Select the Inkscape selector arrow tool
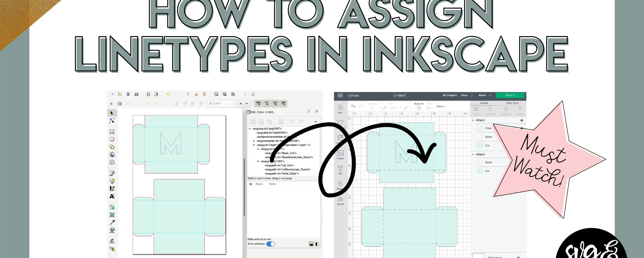This screenshot has width=644, height=258. pos(112,113)
